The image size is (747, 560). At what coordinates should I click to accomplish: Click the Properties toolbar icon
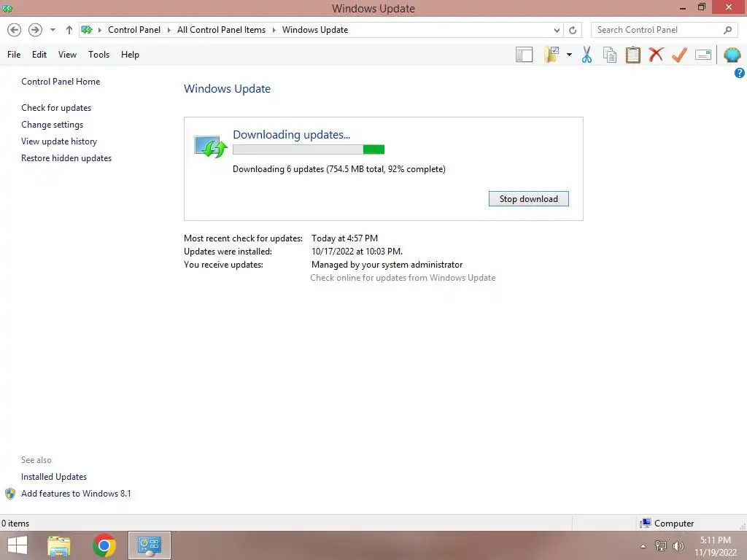(x=703, y=55)
